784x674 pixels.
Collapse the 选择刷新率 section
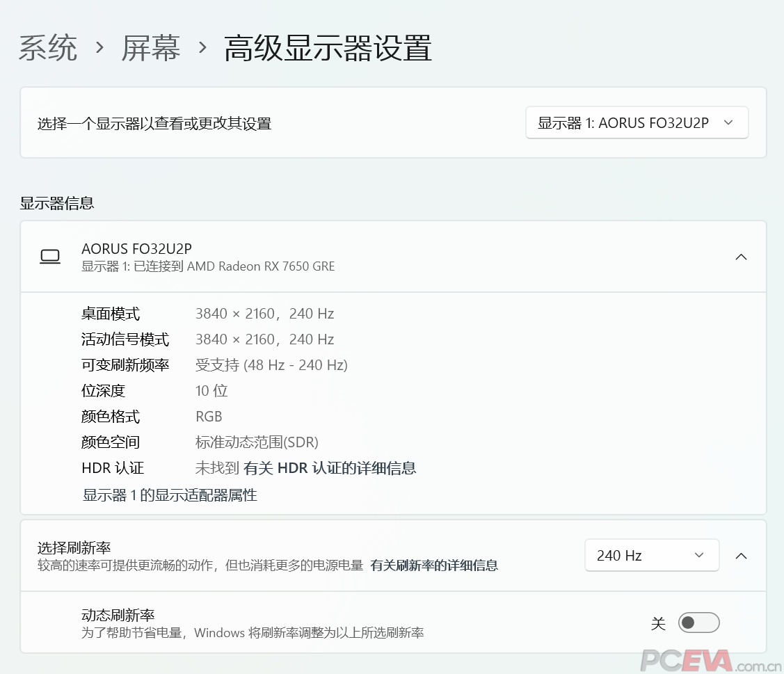point(741,556)
